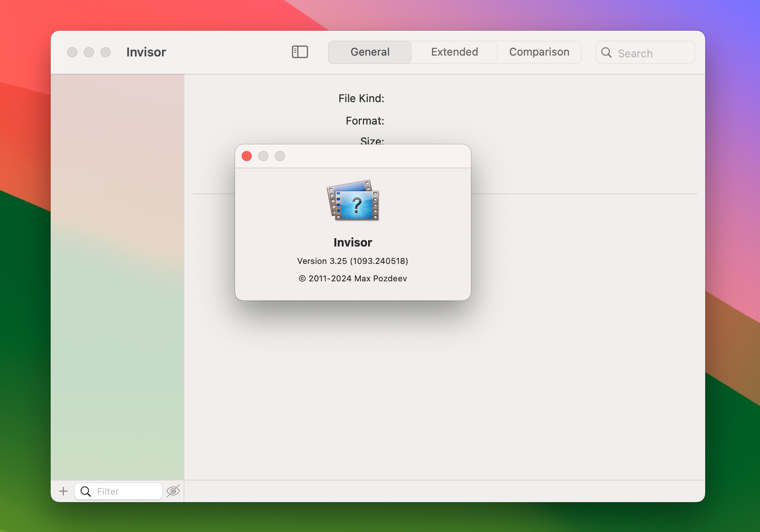Click the Size: label
Screen dimensions: 760x532
(x=372, y=140)
